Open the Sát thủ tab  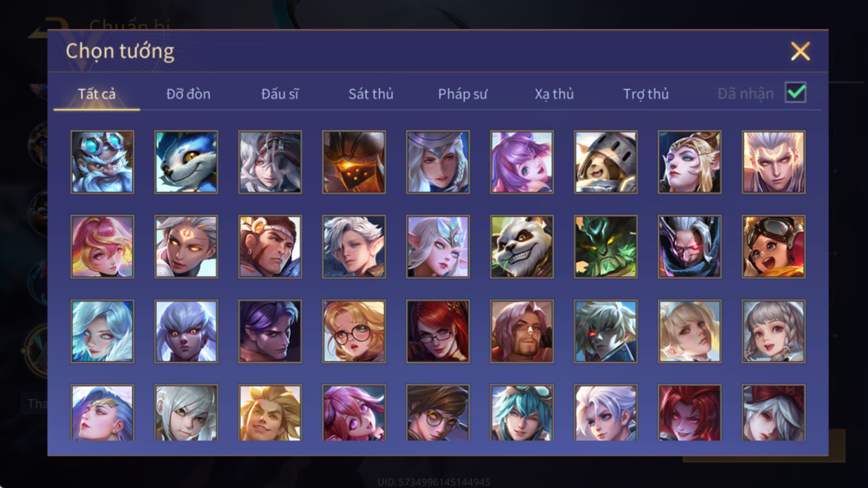[x=371, y=94]
